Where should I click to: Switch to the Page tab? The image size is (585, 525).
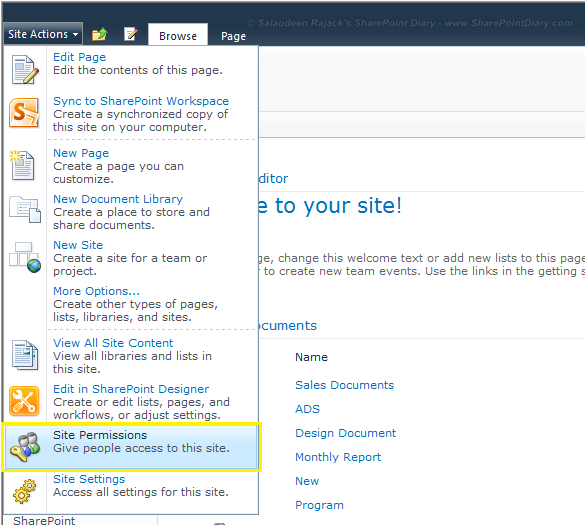click(x=233, y=36)
